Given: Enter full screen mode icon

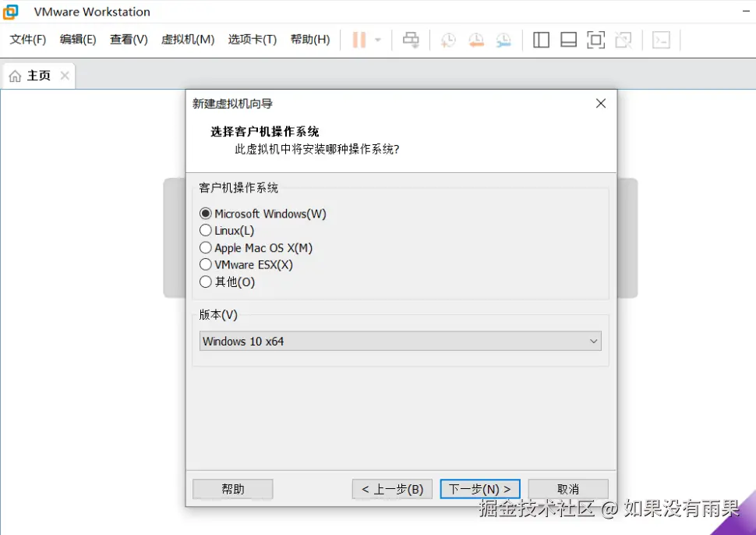Looking at the screenshot, I should 596,40.
